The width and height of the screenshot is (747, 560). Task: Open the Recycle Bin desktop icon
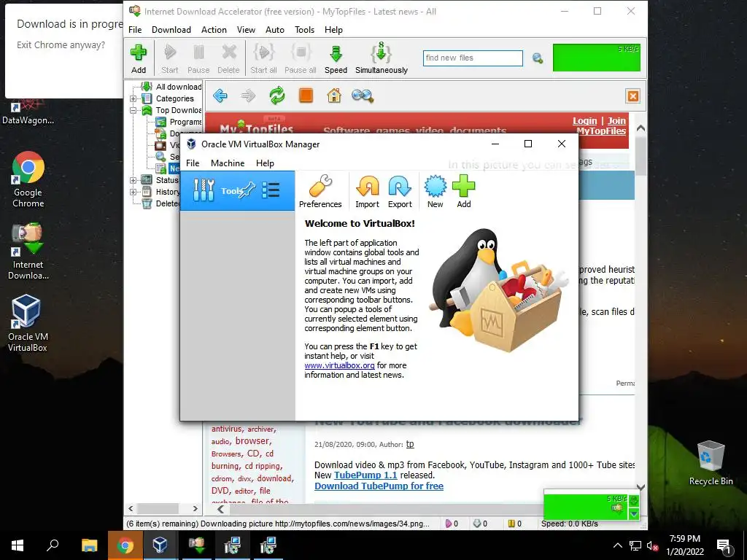[711, 462]
